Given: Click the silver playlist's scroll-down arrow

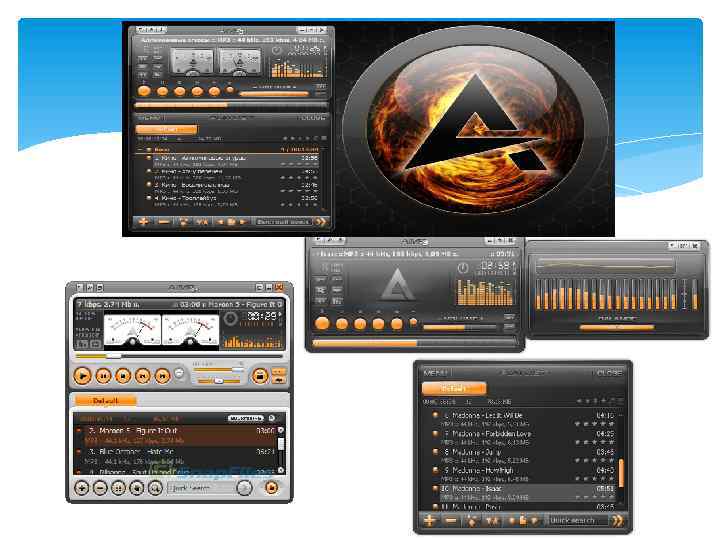Looking at the screenshot, I should click(x=281, y=470).
